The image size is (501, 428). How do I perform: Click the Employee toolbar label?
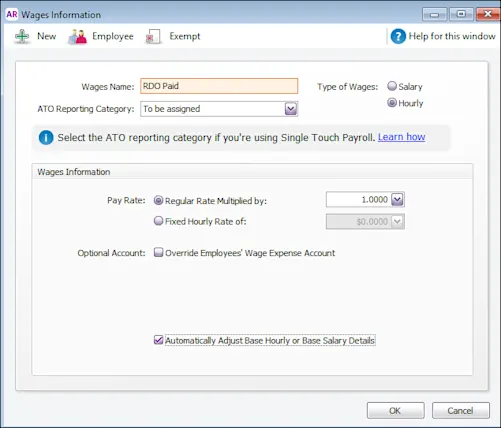tap(113, 36)
